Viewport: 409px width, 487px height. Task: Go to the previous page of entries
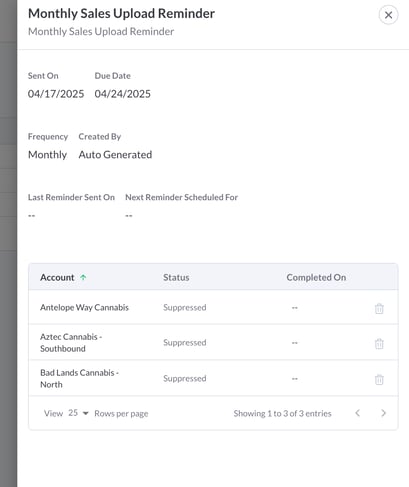[x=358, y=413]
